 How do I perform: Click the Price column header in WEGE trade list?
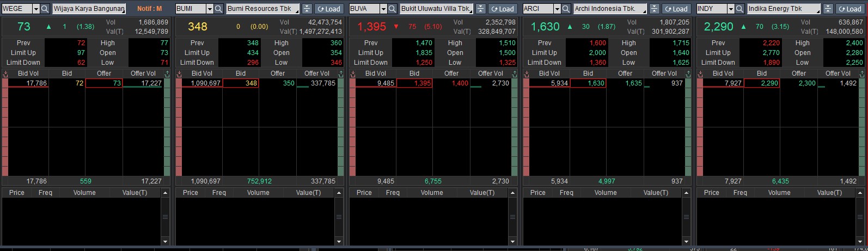pyautogui.click(x=17, y=193)
